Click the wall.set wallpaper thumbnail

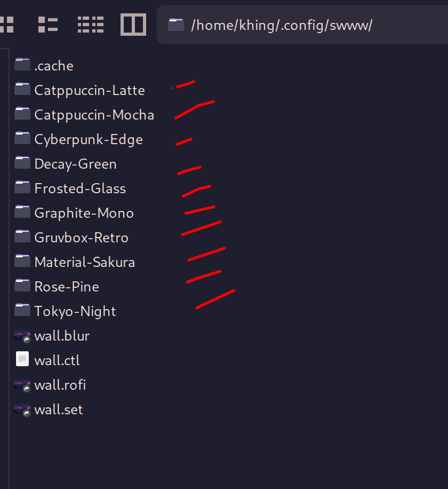[22, 409]
